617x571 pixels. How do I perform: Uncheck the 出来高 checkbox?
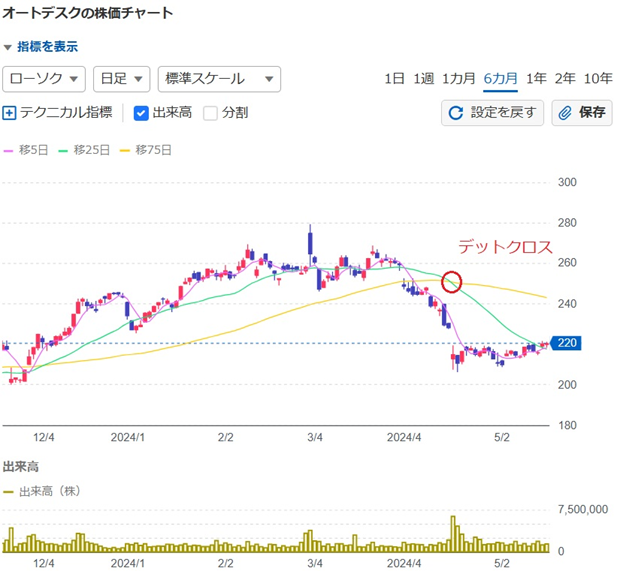[141, 113]
